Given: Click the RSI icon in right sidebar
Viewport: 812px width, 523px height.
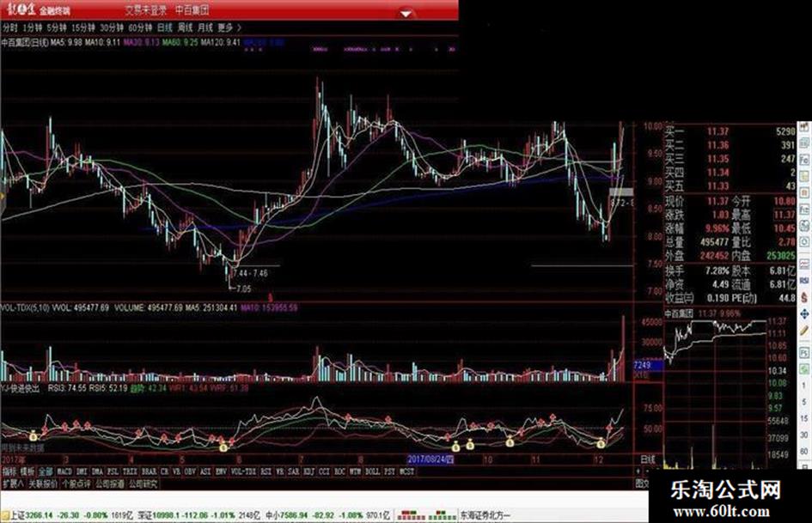Looking at the screenshot, I should (804, 280).
